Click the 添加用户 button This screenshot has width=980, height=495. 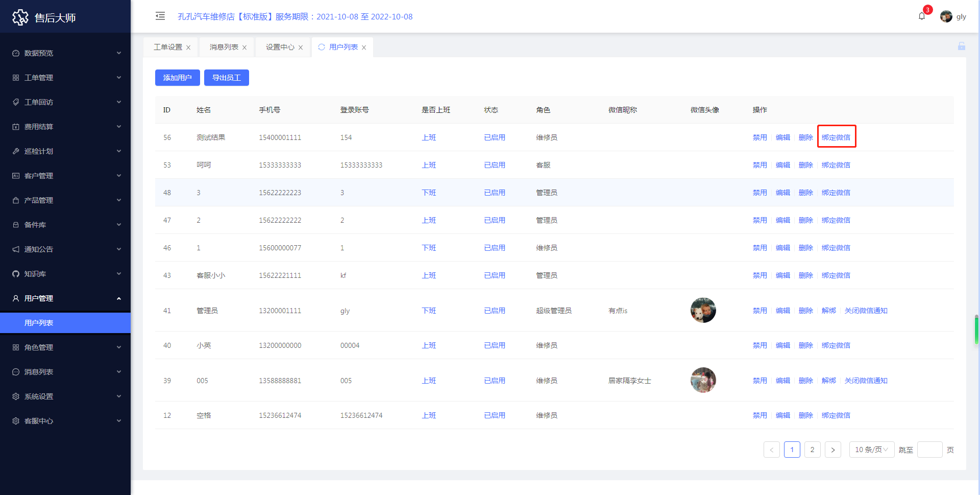[177, 78]
